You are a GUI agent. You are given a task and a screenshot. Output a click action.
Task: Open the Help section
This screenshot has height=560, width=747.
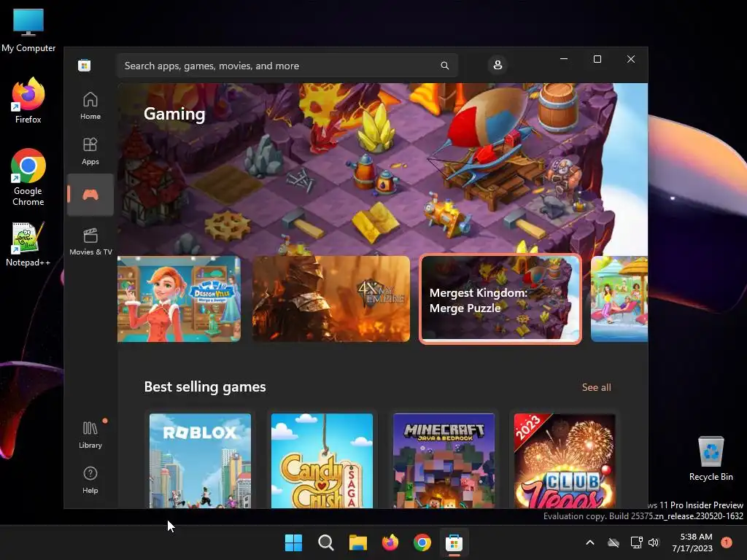[90, 480]
